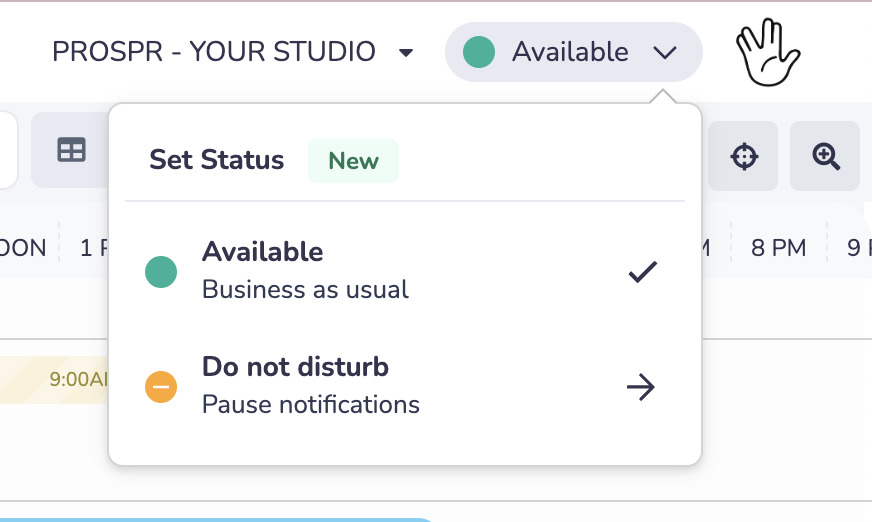872x522 pixels.
Task: Click the 9:00AM yellow striped block
Action: 54,380
